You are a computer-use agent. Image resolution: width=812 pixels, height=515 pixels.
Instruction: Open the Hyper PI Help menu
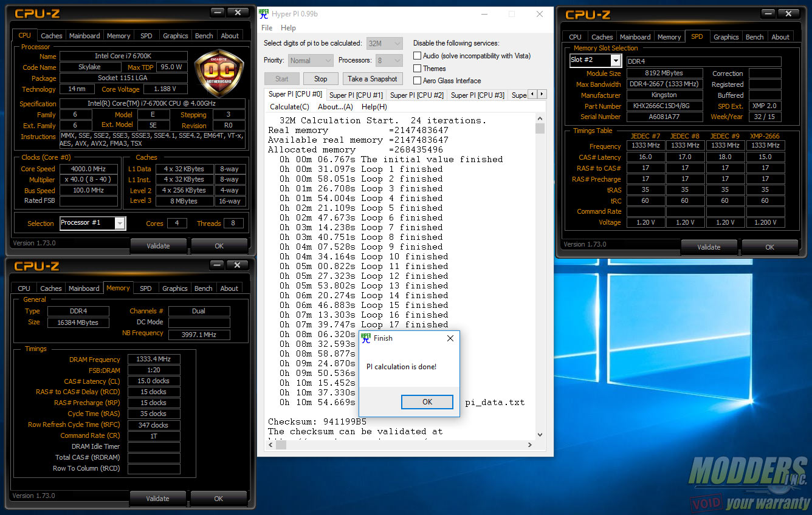click(288, 28)
